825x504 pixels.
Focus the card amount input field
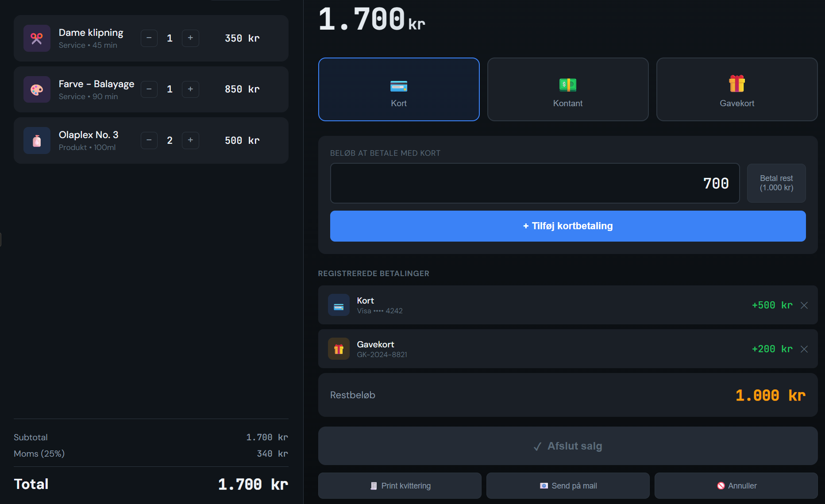(x=534, y=183)
